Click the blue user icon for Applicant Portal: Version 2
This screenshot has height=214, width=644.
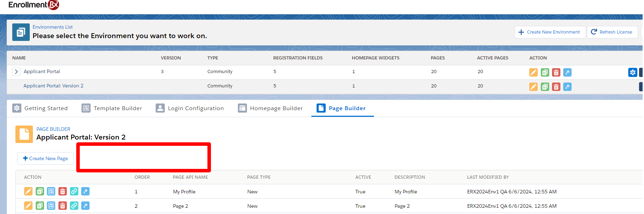(x=567, y=87)
